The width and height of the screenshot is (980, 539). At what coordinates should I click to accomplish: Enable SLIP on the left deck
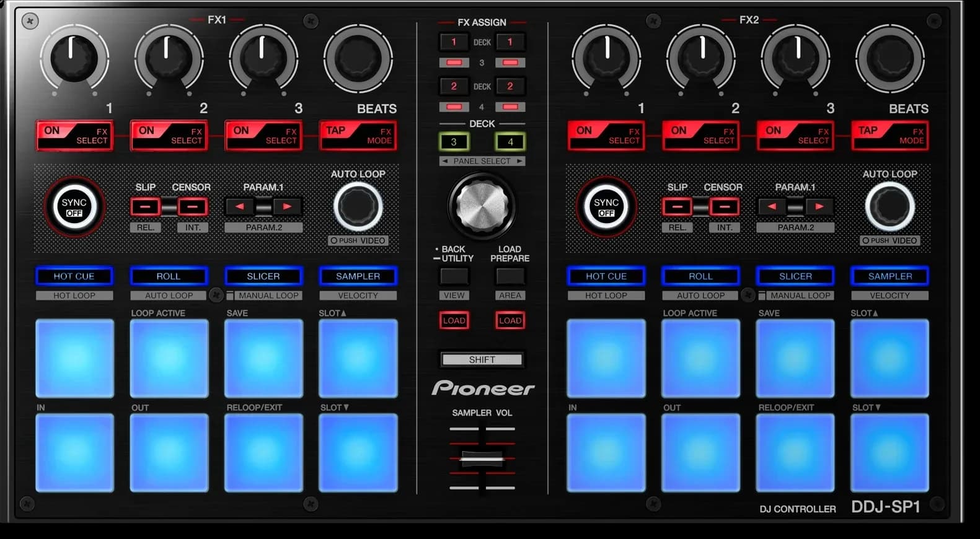tap(145, 207)
